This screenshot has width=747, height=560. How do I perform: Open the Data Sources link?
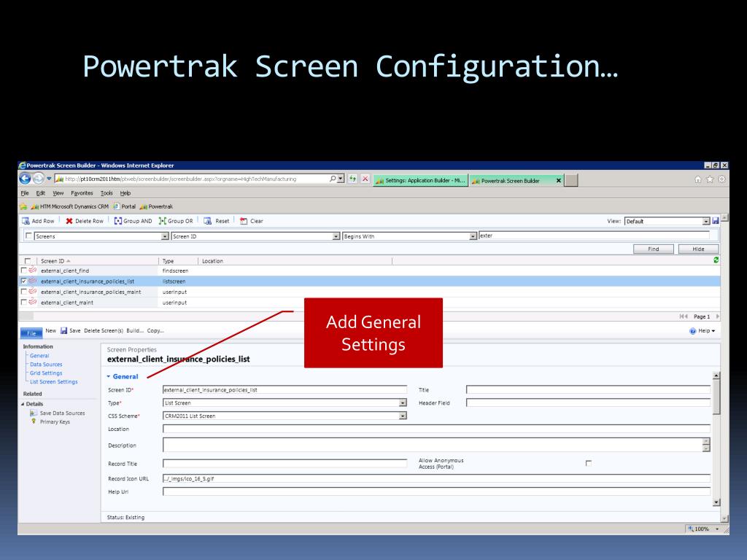pyautogui.click(x=46, y=365)
